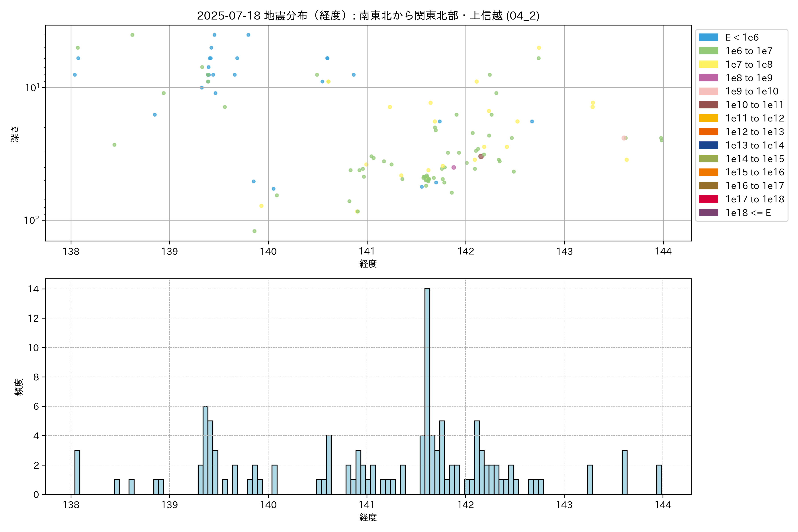798x532 pixels.
Task: Click the yellow 1e7 to 1e8 legend swatch
Action: 708,65
